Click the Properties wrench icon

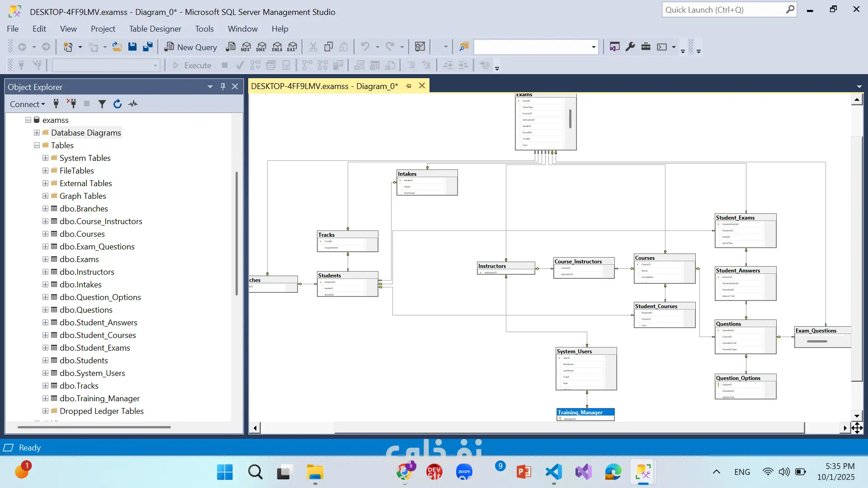[630, 47]
